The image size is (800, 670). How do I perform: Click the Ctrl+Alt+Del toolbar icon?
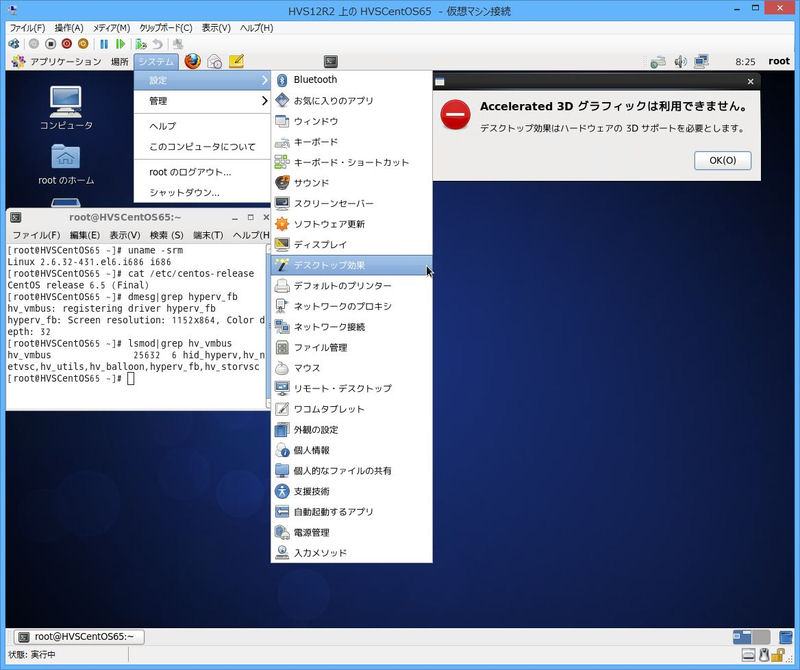click(x=14, y=44)
